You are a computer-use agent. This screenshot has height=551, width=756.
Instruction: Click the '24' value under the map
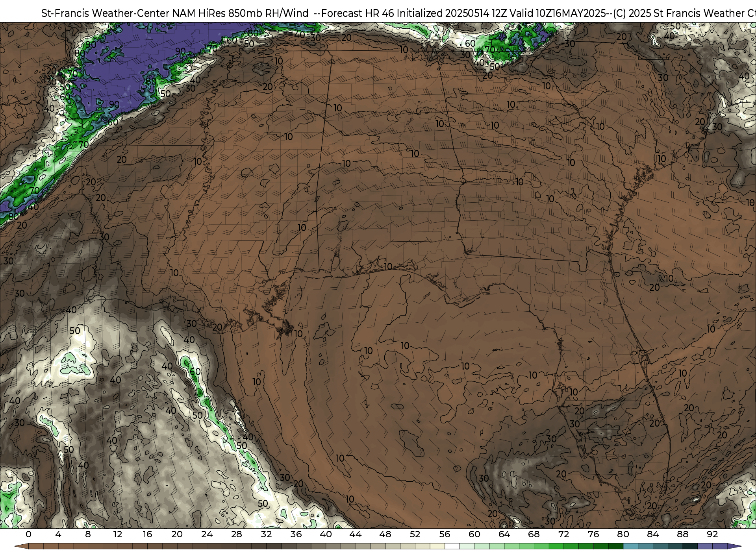(207, 534)
